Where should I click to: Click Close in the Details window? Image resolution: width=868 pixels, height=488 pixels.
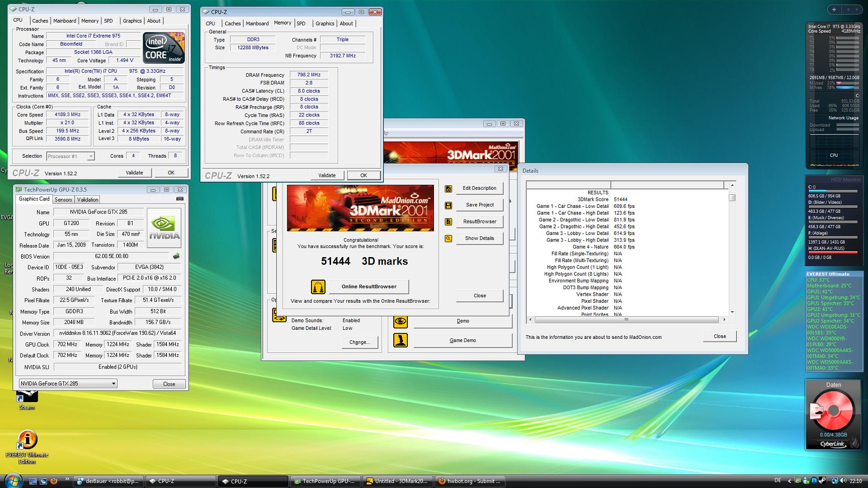point(719,336)
